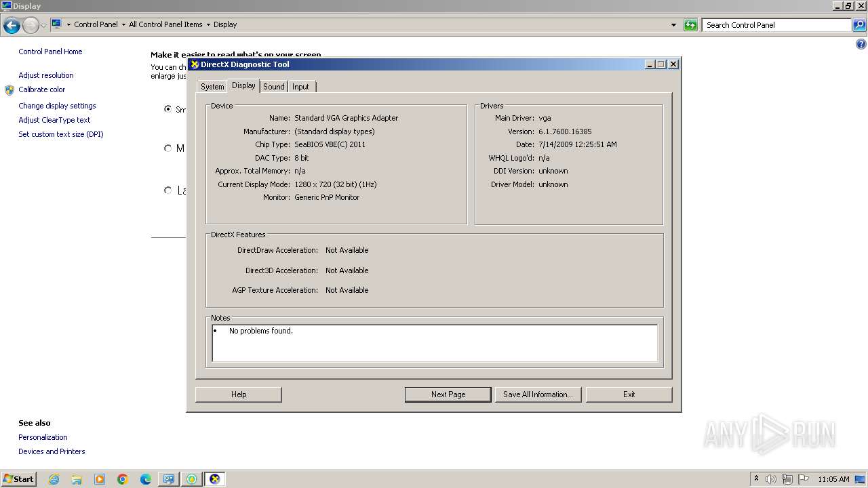The height and width of the screenshot is (488, 868).
Task: Click the Next Page button
Action: (448, 394)
